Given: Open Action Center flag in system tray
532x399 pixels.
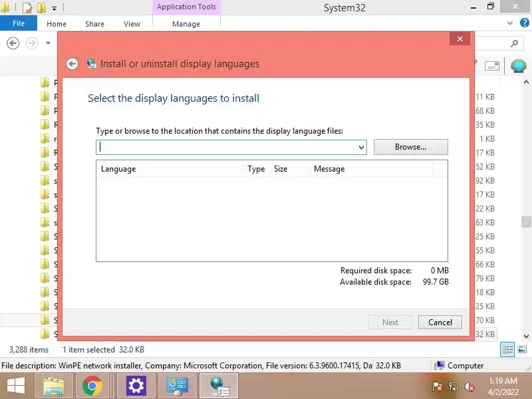Looking at the screenshot, I should tap(437, 386).
